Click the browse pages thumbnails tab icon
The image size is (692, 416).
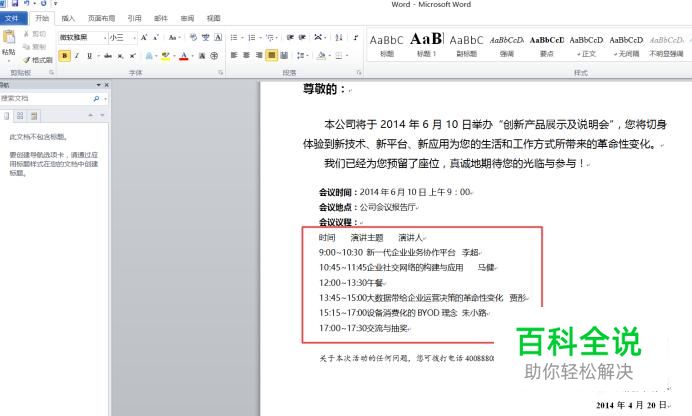tap(20, 116)
